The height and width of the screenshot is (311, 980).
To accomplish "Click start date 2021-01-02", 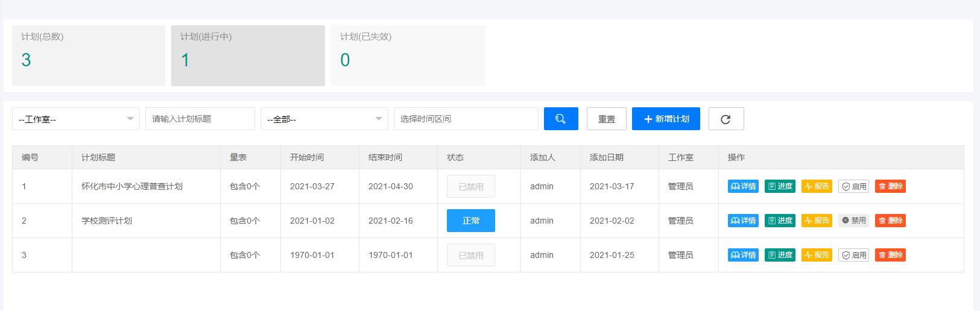I will [312, 221].
